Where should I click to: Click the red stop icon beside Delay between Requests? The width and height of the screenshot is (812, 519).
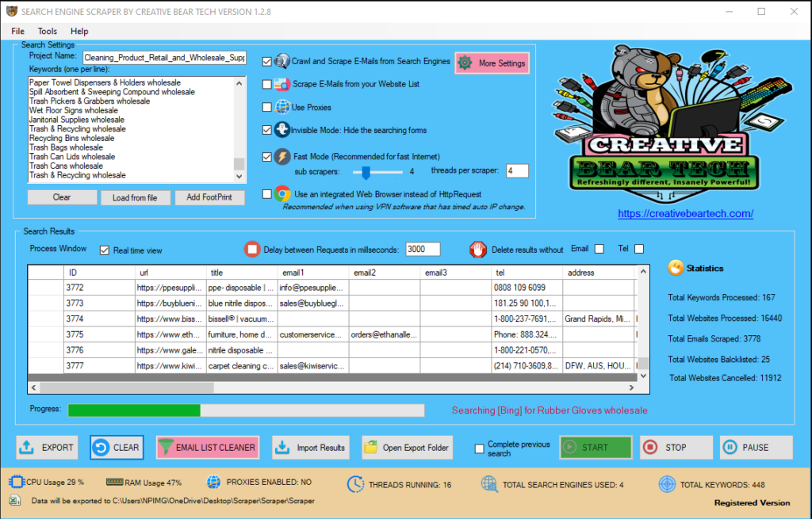tap(252, 250)
